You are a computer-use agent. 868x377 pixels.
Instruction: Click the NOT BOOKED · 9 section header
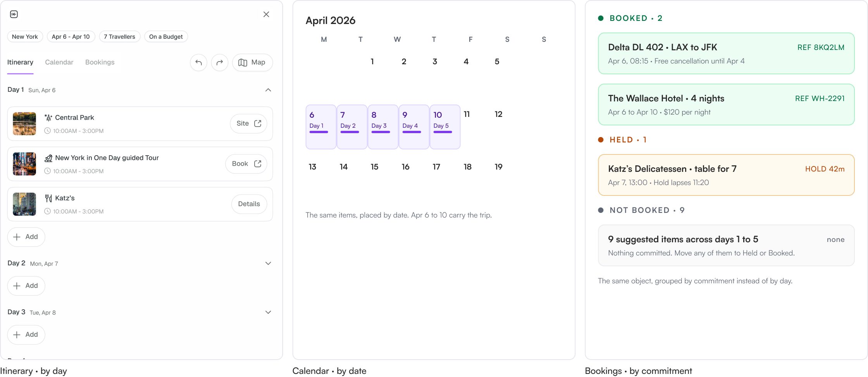(x=642, y=210)
